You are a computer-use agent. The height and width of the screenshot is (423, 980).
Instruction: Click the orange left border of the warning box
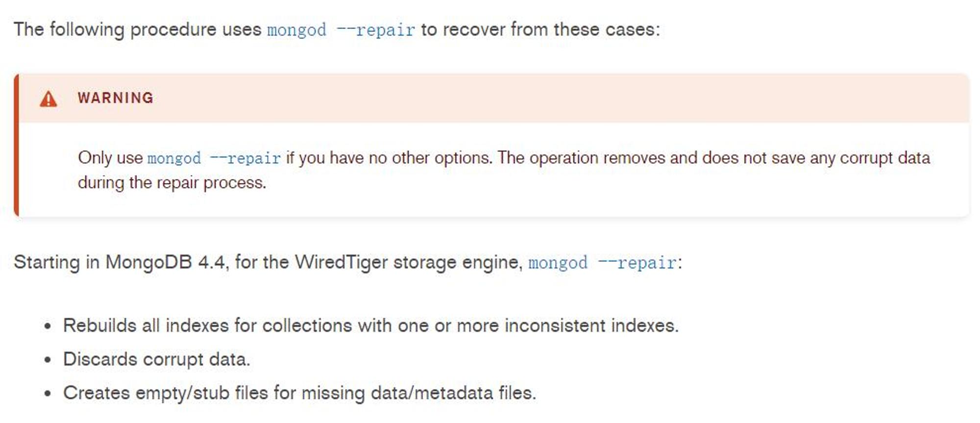[x=17, y=145]
